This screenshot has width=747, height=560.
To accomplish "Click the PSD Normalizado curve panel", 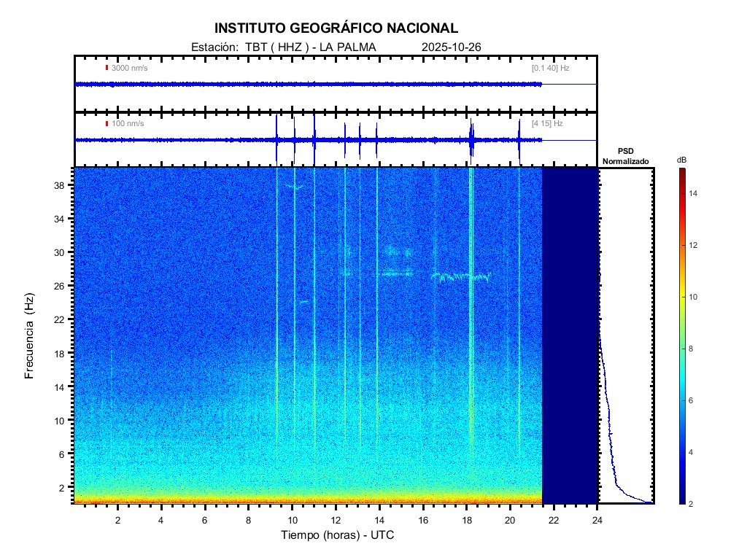I will pos(625,335).
